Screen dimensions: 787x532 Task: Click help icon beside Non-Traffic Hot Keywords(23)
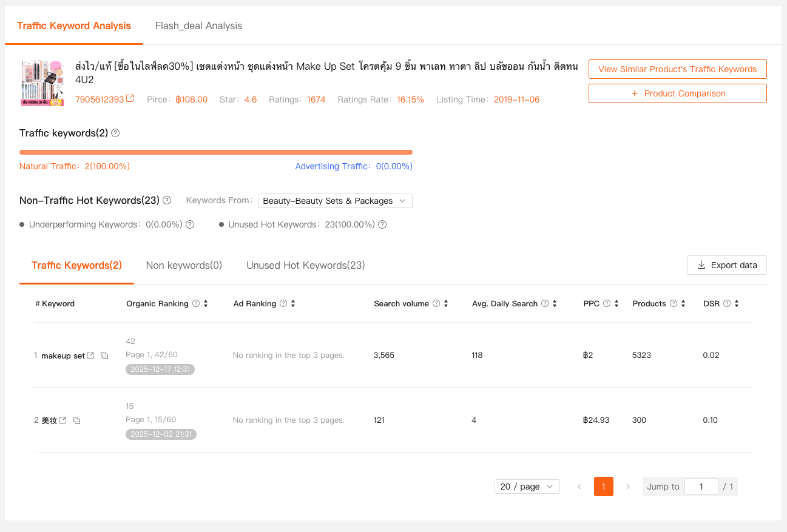(x=167, y=200)
